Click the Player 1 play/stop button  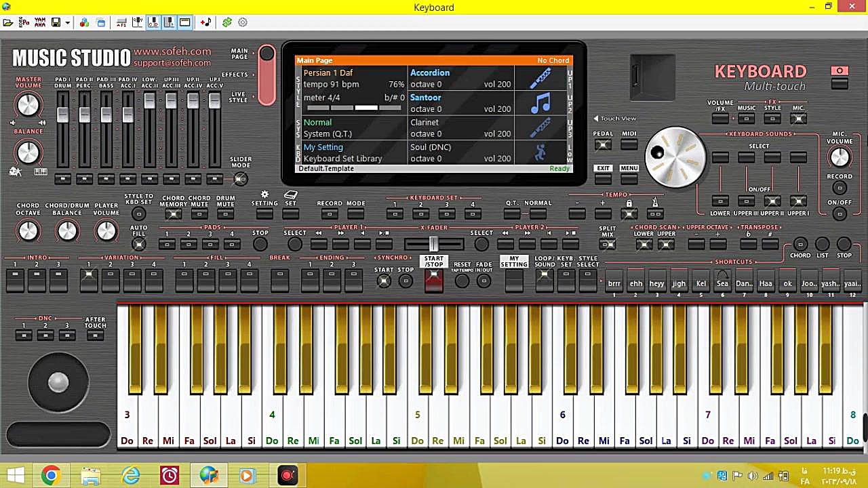pos(384,244)
